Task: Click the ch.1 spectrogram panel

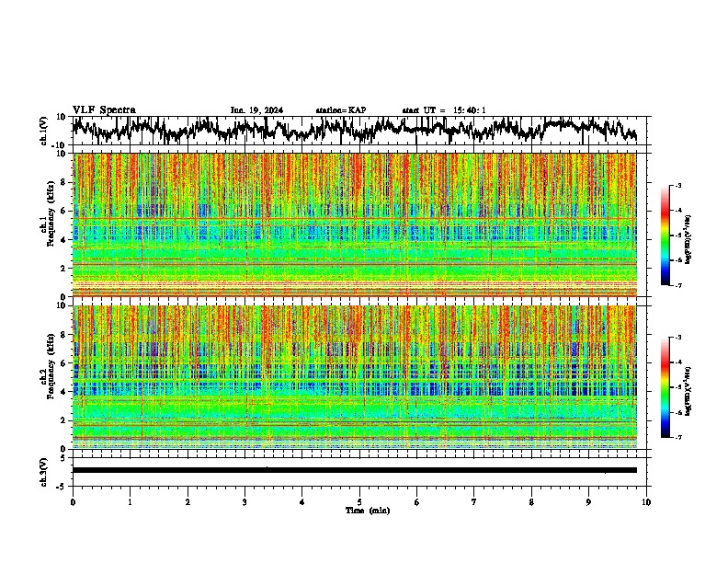Action: pos(355,224)
